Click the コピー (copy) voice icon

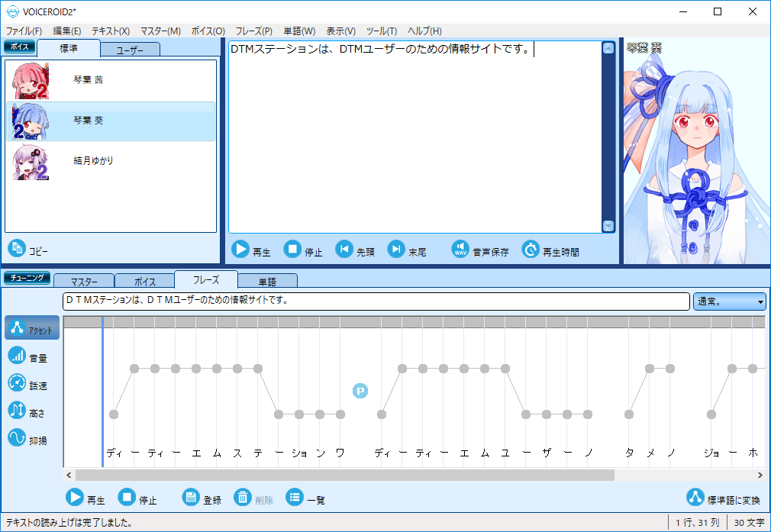[x=17, y=248]
